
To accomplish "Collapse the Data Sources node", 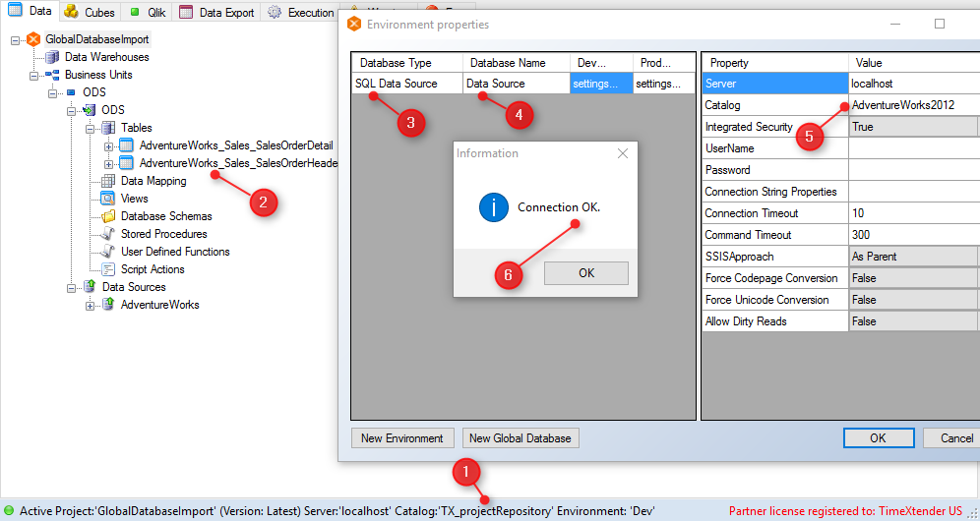I will (x=71, y=287).
